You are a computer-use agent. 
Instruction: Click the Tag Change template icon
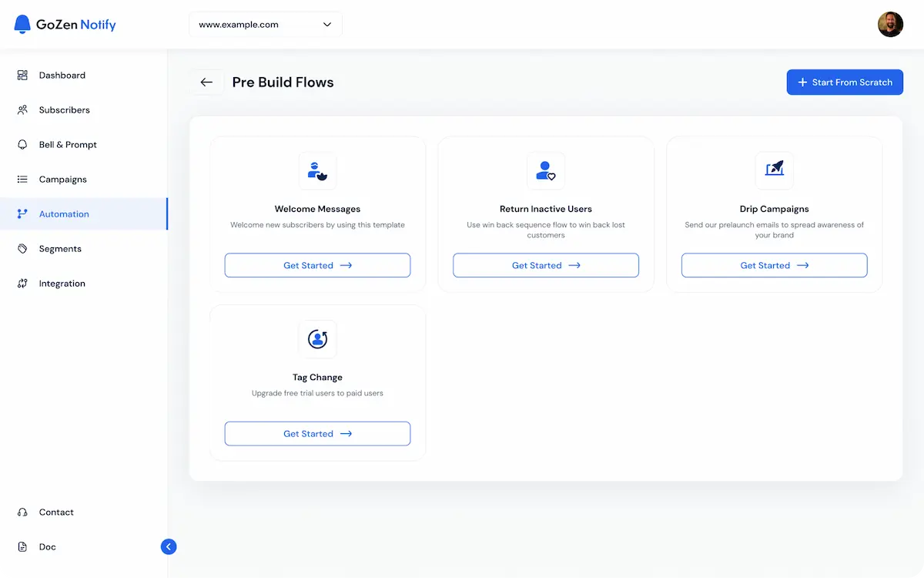point(317,339)
